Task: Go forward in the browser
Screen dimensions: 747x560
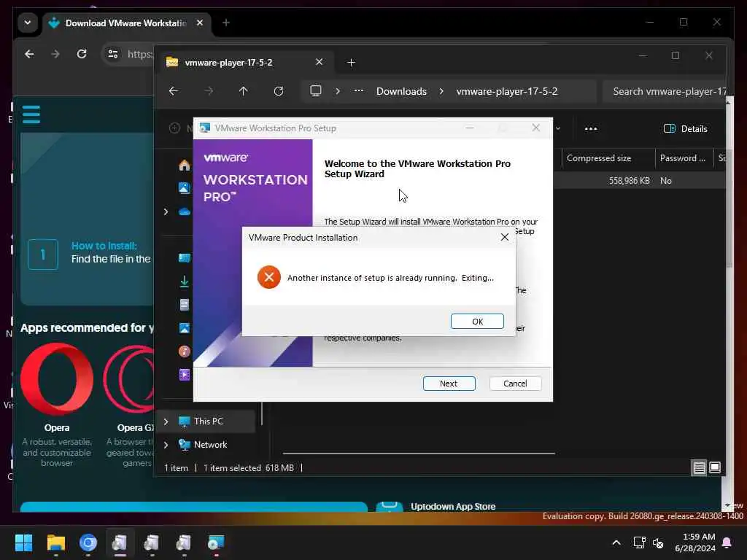Action: pyautogui.click(x=55, y=54)
